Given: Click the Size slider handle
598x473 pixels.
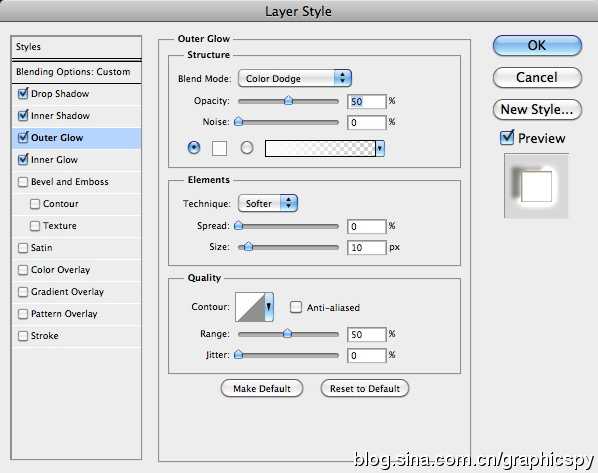Looking at the screenshot, I should pos(248,246).
